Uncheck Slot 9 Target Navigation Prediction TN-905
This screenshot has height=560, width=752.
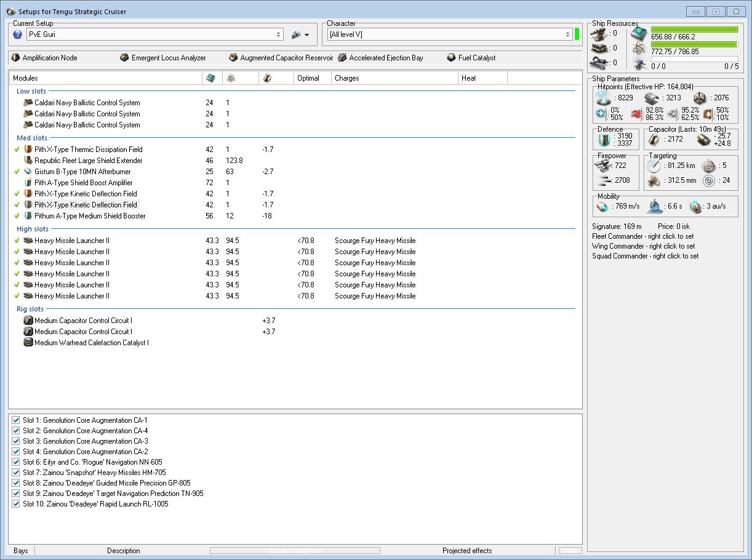coord(16,494)
